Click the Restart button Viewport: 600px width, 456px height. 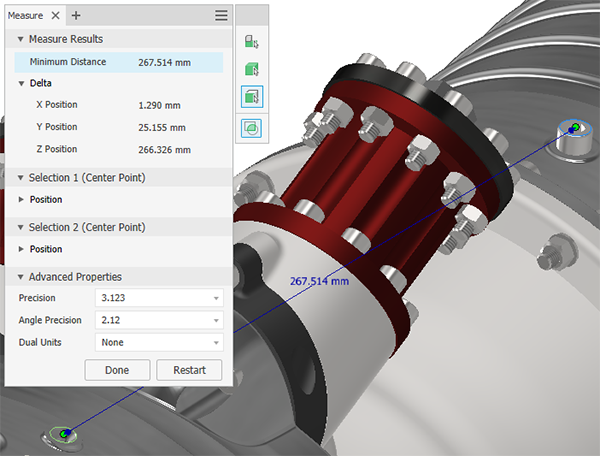[x=189, y=370]
